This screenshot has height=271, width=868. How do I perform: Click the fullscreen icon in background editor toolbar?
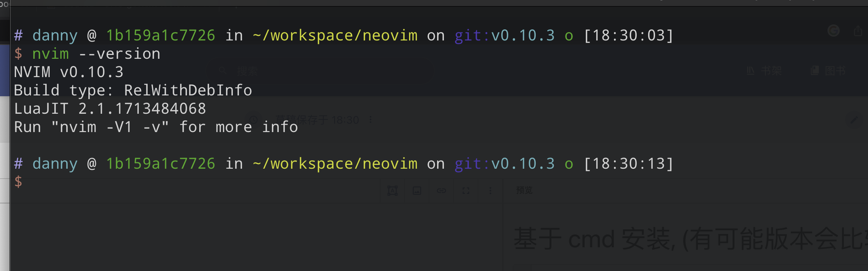466,190
